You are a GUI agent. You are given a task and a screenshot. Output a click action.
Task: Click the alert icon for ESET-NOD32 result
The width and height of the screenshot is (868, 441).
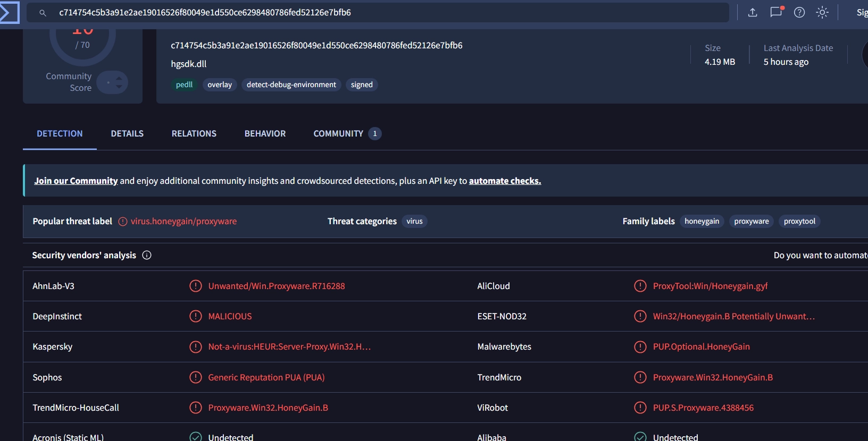[x=640, y=316]
